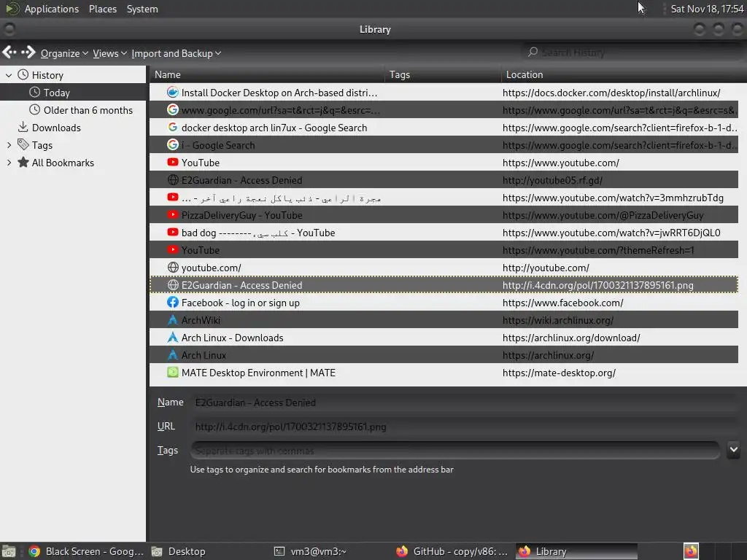Viewport: 747px width, 560px height.
Task: Click YouTube icon on youtube.com/ root entry
Action: pos(172,162)
